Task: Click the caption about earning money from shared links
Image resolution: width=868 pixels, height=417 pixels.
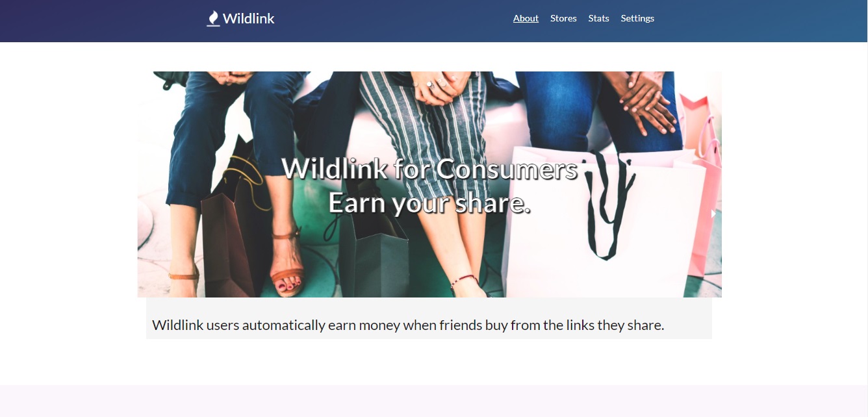Action: pos(408,325)
